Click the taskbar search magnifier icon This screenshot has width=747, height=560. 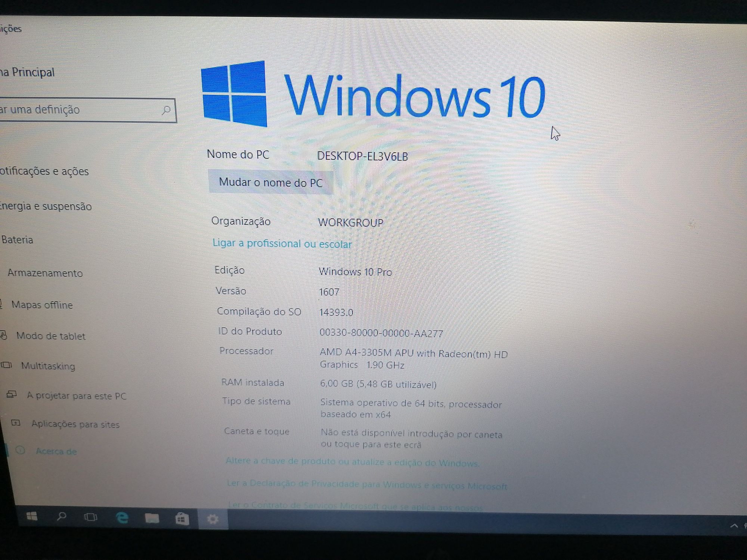pos(62,517)
